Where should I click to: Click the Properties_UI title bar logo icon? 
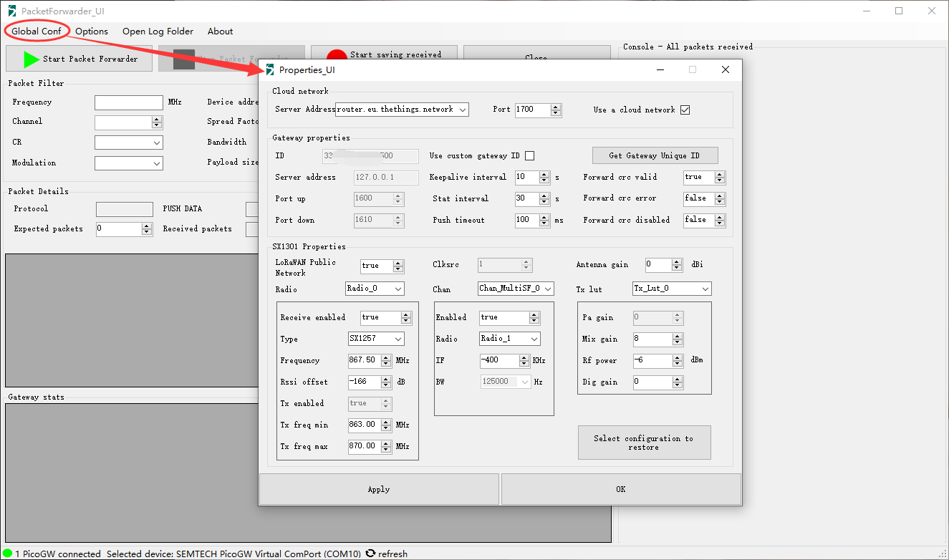(269, 69)
